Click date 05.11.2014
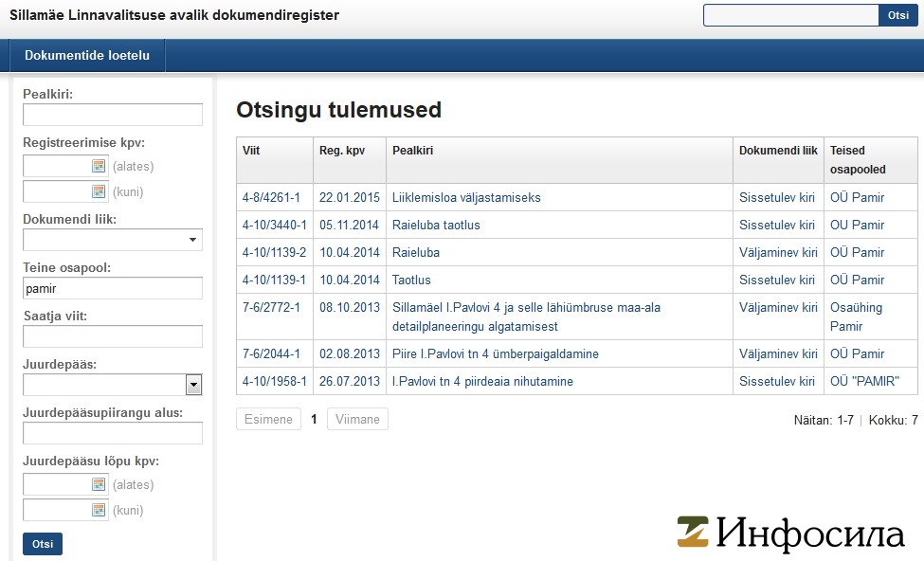This screenshot has width=924, height=561. coord(350,226)
